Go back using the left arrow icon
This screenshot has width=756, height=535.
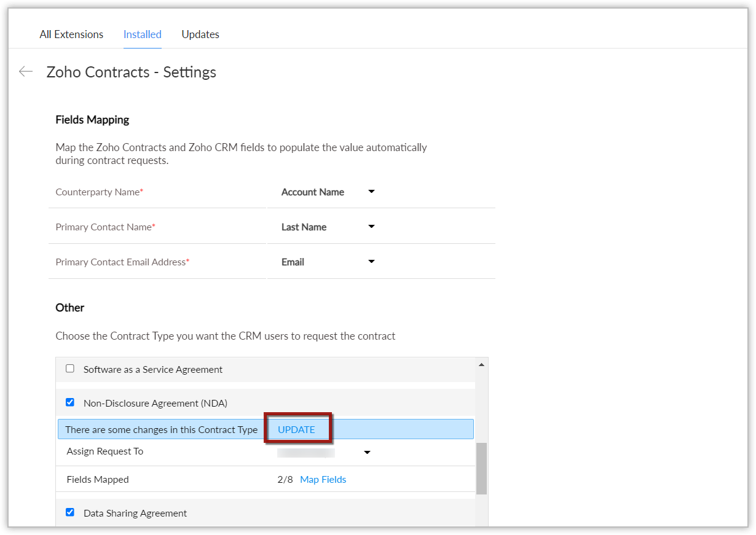point(25,72)
